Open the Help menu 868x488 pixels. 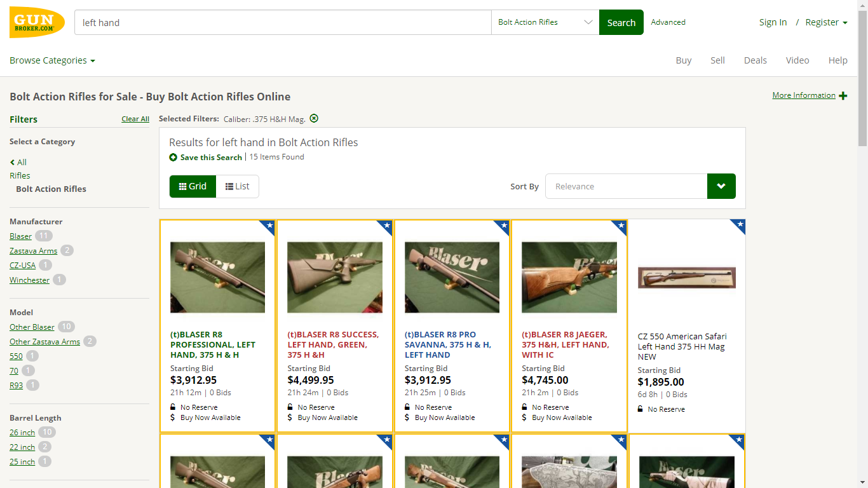(x=837, y=60)
